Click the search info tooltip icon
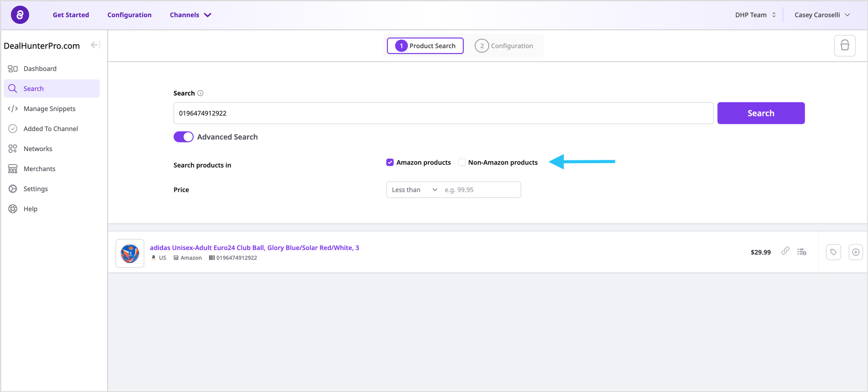This screenshot has height=392, width=868. [x=200, y=93]
